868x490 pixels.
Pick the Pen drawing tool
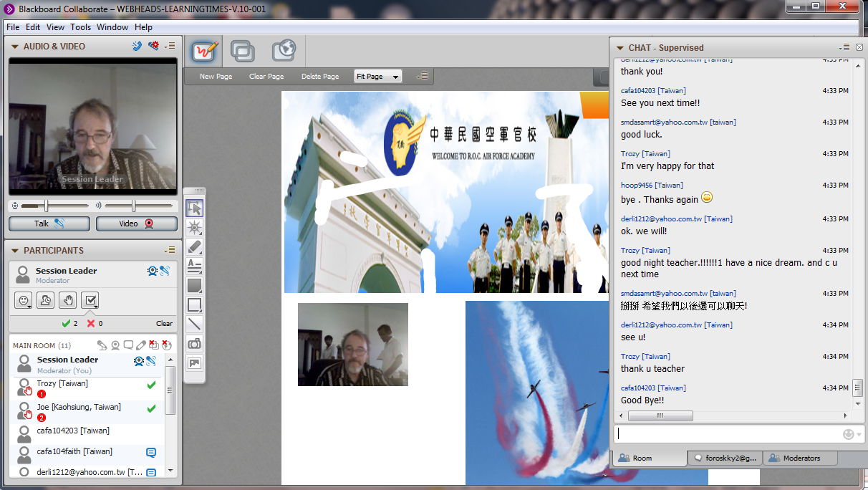point(194,247)
